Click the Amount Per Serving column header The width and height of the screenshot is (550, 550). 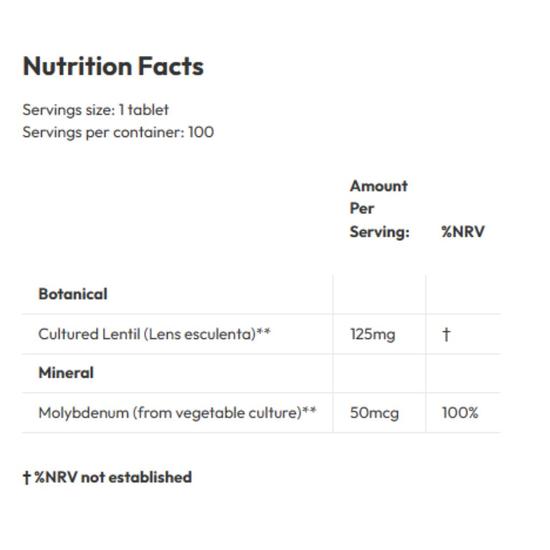tap(380, 209)
